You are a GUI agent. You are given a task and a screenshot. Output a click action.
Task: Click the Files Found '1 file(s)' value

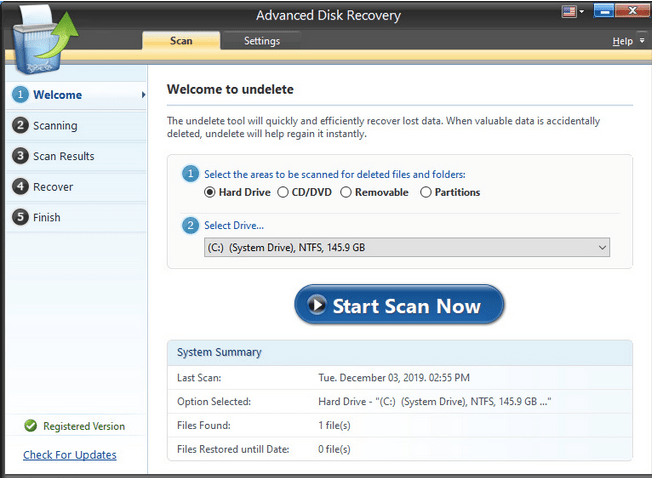pos(334,426)
